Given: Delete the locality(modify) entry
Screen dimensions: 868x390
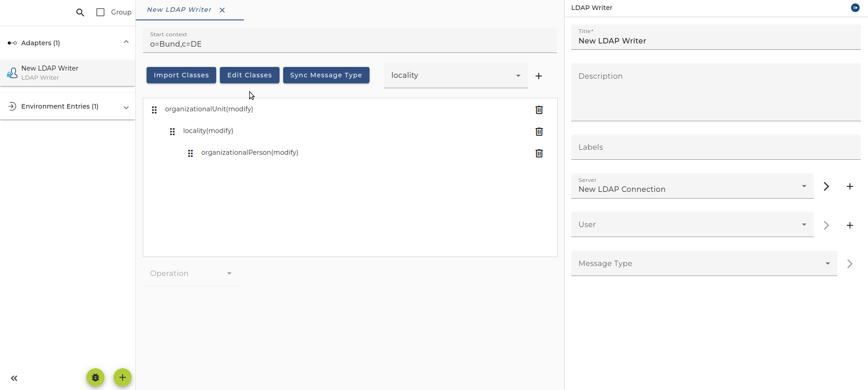Looking at the screenshot, I should pyautogui.click(x=539, y=132).
